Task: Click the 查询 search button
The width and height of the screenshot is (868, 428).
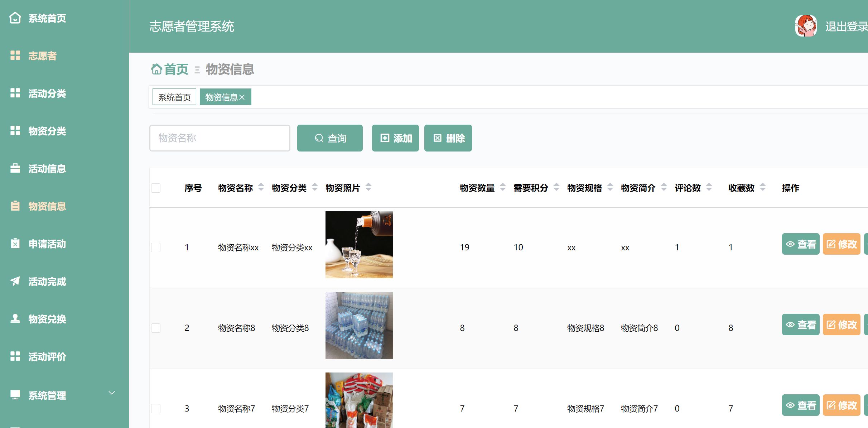Action: [330, 138]
